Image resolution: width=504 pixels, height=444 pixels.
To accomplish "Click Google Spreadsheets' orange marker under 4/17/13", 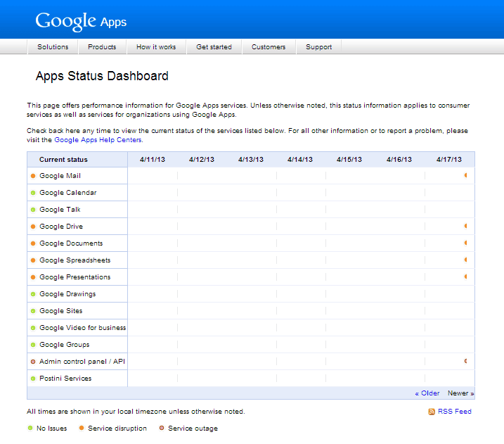I will (x=465, y=260).
